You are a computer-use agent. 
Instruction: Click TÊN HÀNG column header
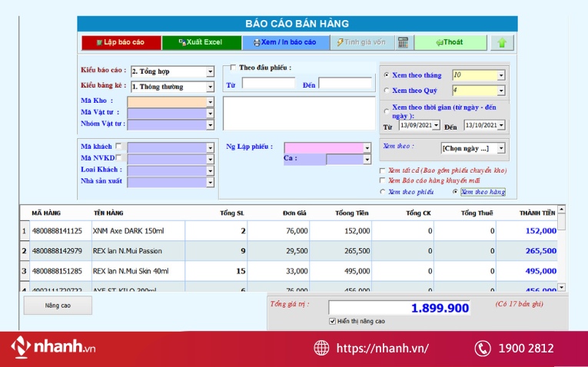pyautogui.click(x=108, y=213)
